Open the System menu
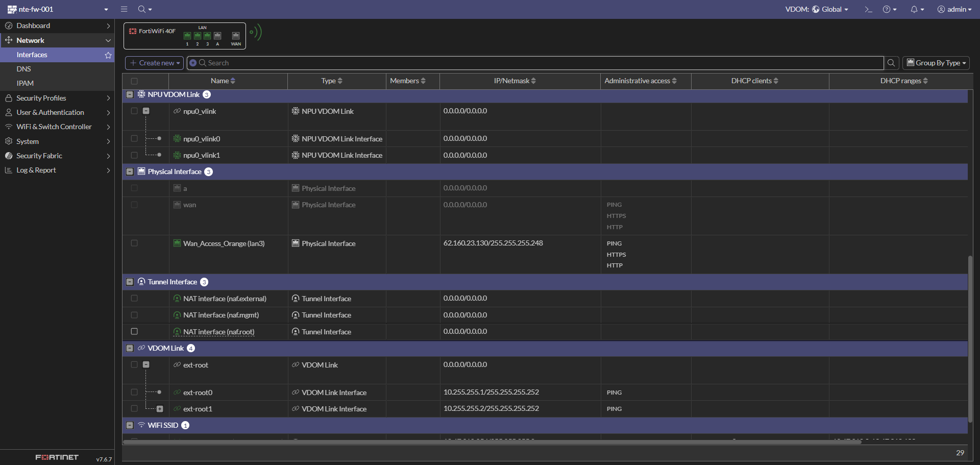The height and width of the screenshot is (465, 980). pyautogui.click(x=57, y=141)
